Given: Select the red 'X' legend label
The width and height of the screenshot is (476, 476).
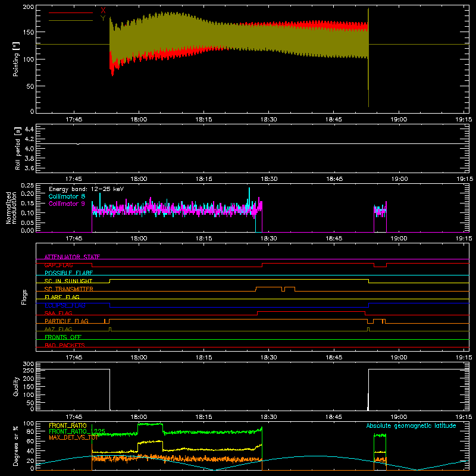Looking at the screenshot, I should [x=103, y=11].
